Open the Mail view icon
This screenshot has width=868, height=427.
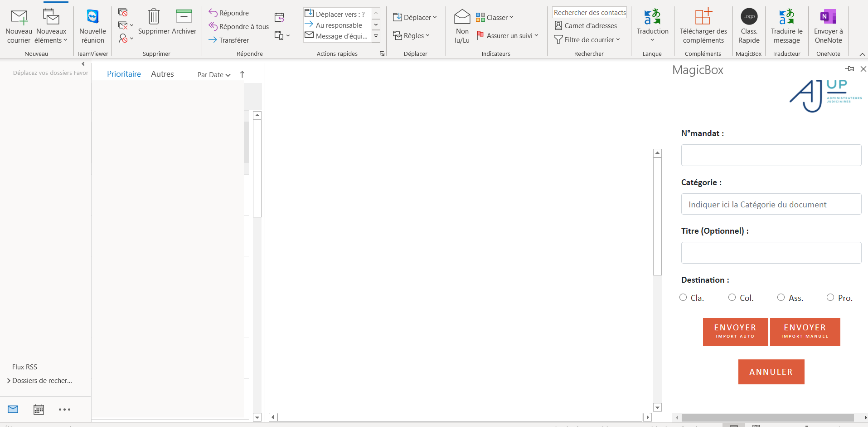click(13, 409)
